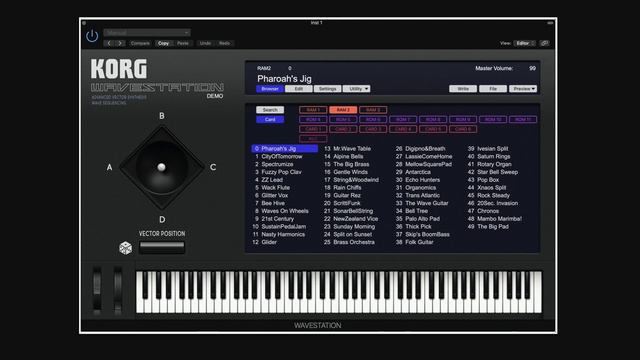Select the CARD 5 bank
The height and width of the screenshot is (360, 640).
[x=433, y=129]
